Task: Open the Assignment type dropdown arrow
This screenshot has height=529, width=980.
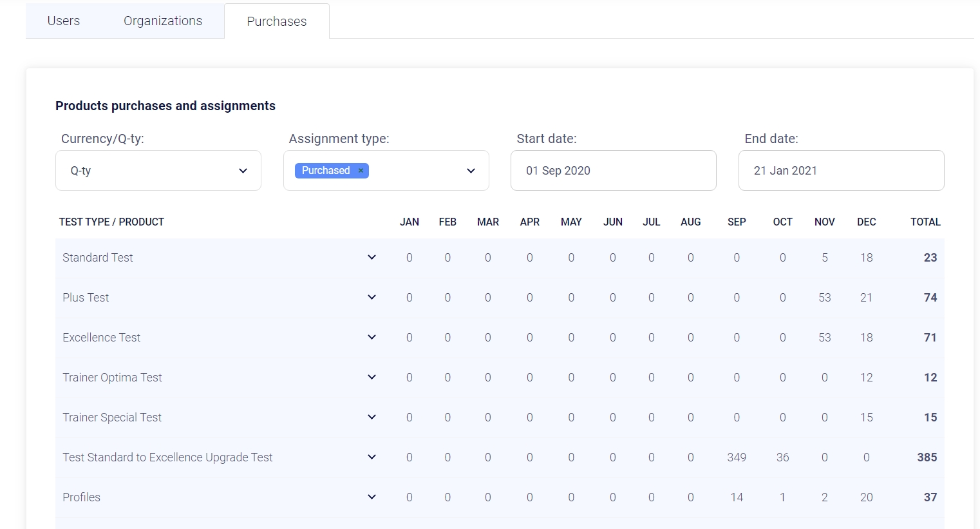Action: tap(471, 171)
